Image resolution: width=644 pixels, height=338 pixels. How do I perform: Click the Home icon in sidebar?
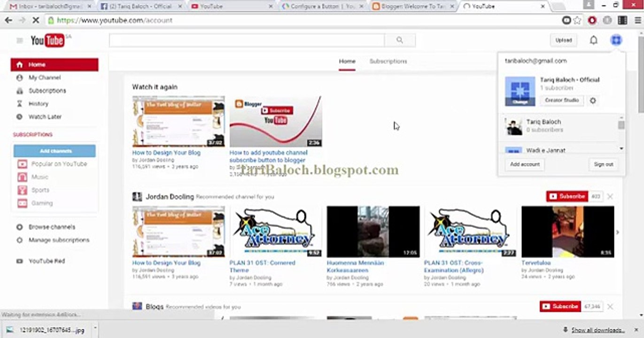19,65
